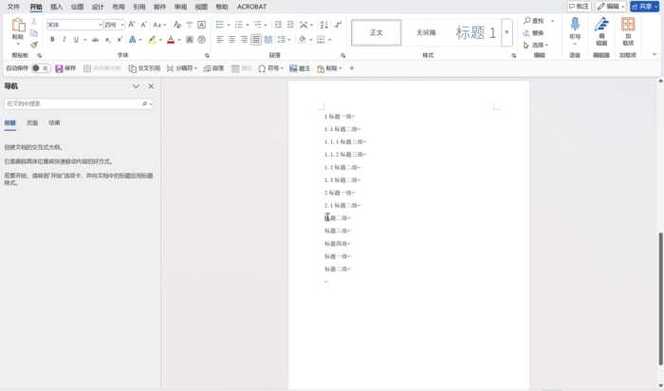Click the Share button
This screenshot has height=391, width=664.
(645, 6)
